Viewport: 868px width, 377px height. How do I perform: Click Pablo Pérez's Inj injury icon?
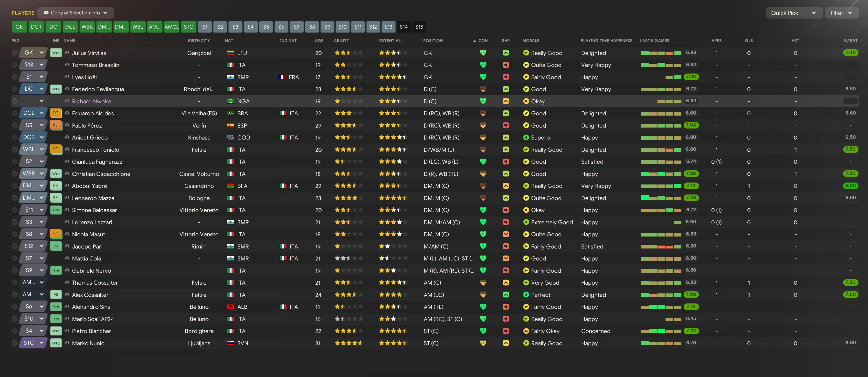click(56, 125)
